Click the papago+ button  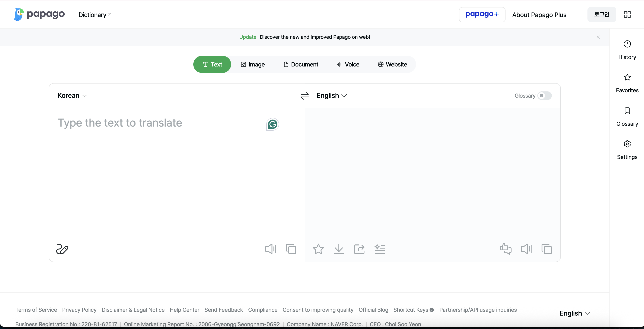[482, 14]
